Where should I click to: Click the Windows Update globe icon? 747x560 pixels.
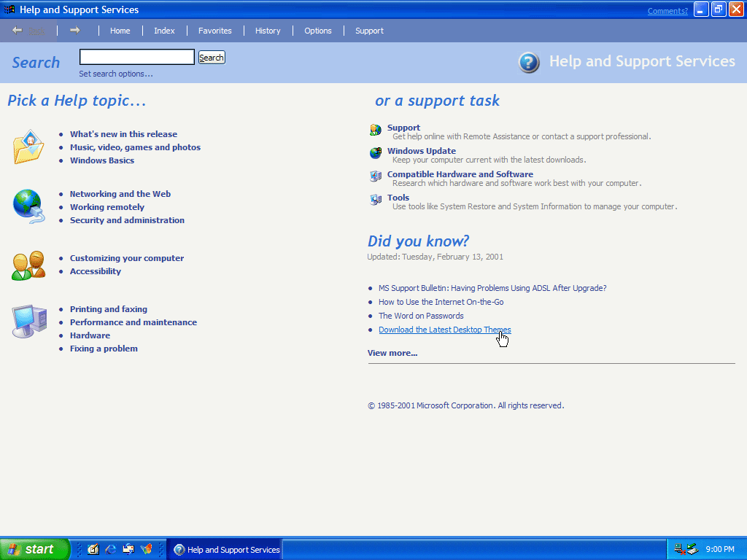tap(376, 153)
